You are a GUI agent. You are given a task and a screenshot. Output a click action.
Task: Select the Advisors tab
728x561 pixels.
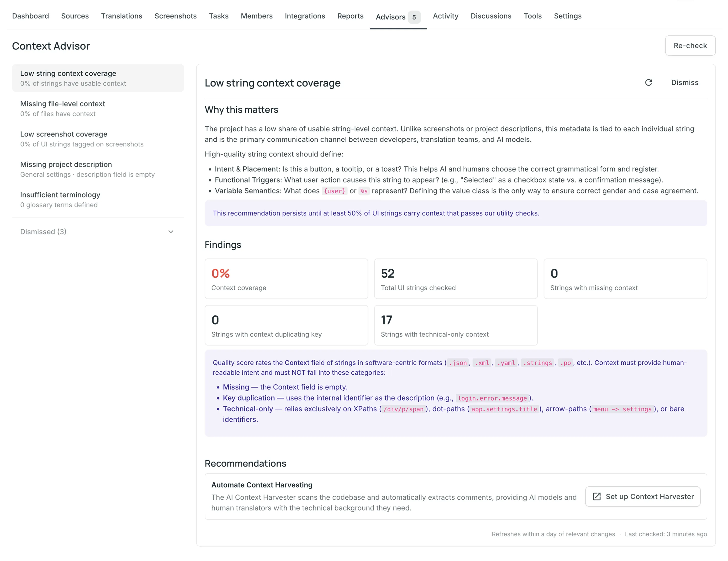click(x=398, y=17)
